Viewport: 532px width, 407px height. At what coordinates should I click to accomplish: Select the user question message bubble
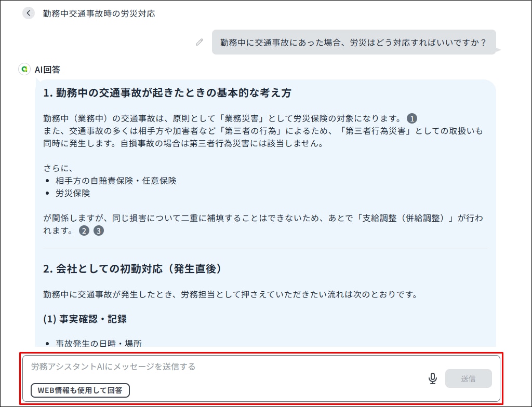coord(353,42)
